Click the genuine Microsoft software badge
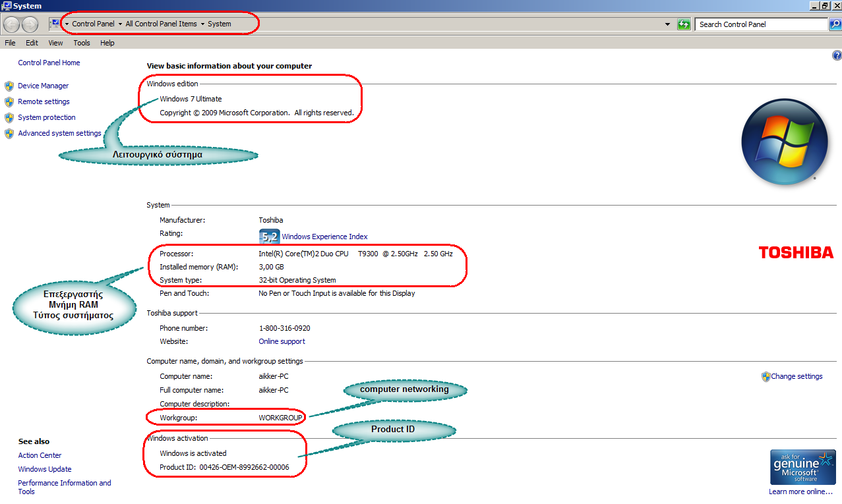The height and width of the screenshot is (504, 842). click(x=802, y=467)
